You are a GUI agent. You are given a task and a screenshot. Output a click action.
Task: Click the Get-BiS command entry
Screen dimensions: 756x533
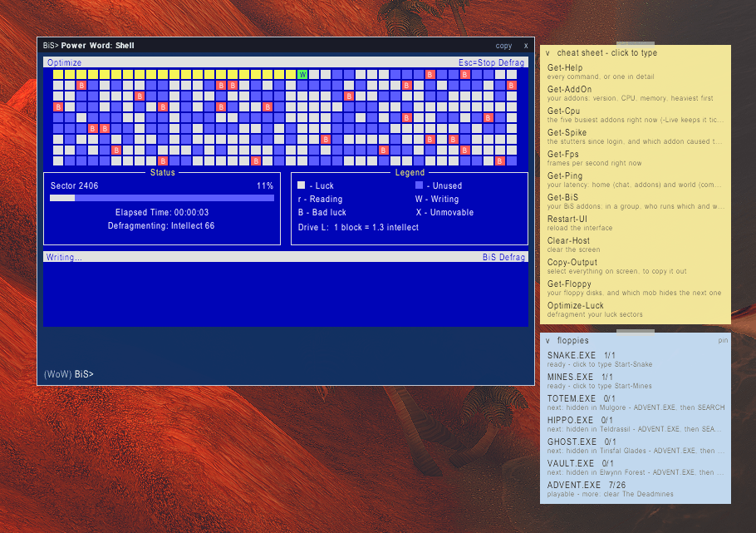636,201
